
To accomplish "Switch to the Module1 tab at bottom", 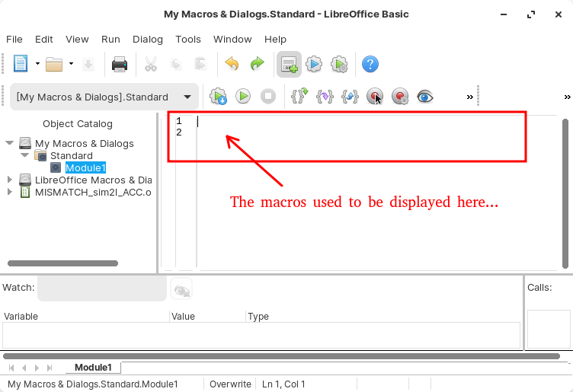I will [92, 368].
